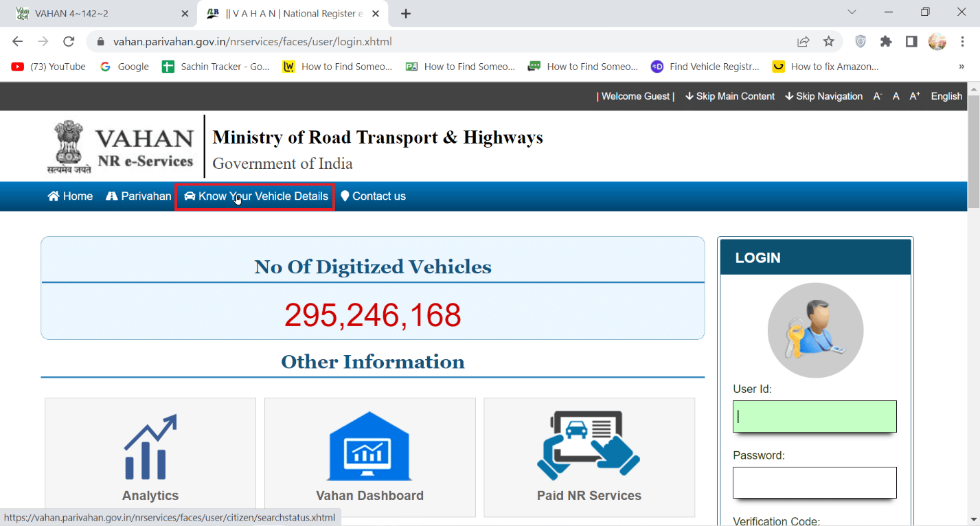Click the digitized vehicles count 295,246,168
Image resolution: width=980 pixels, height=526 pixels.
click(373, 316)
